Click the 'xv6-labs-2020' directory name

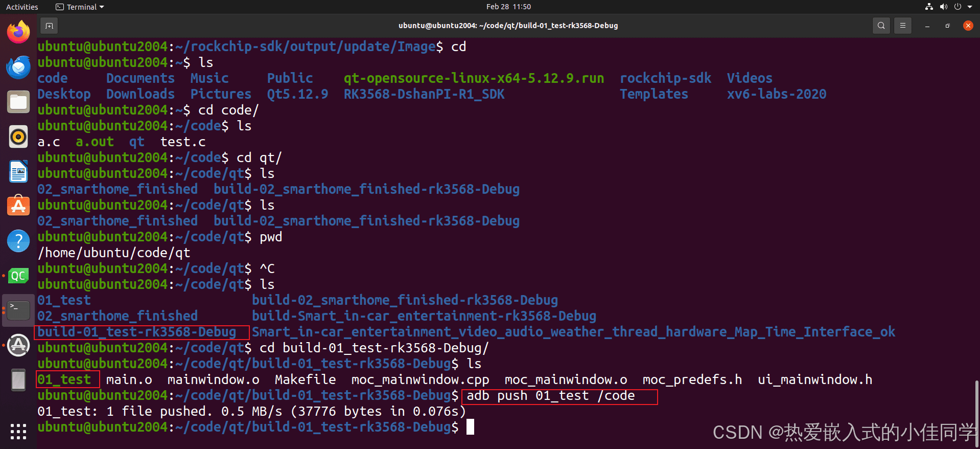pyautogui.click(x=777, y=94)
